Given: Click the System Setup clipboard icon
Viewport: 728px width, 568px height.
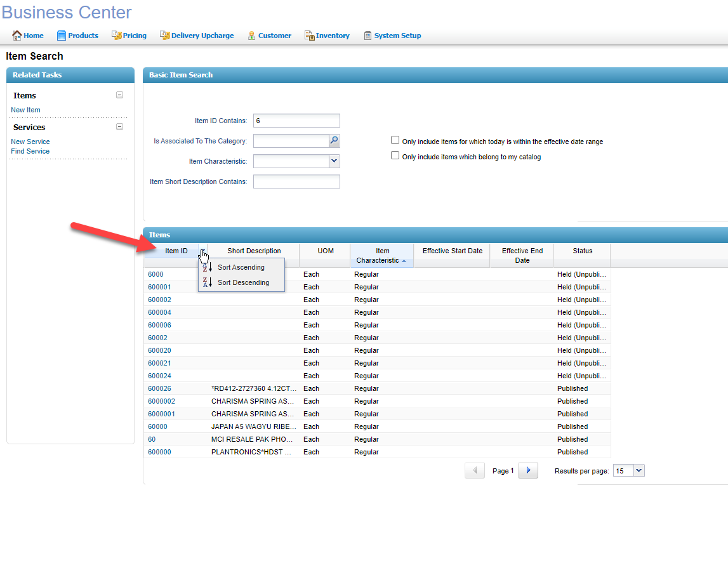Looking at the screenshot, I should tap(367, 36).
